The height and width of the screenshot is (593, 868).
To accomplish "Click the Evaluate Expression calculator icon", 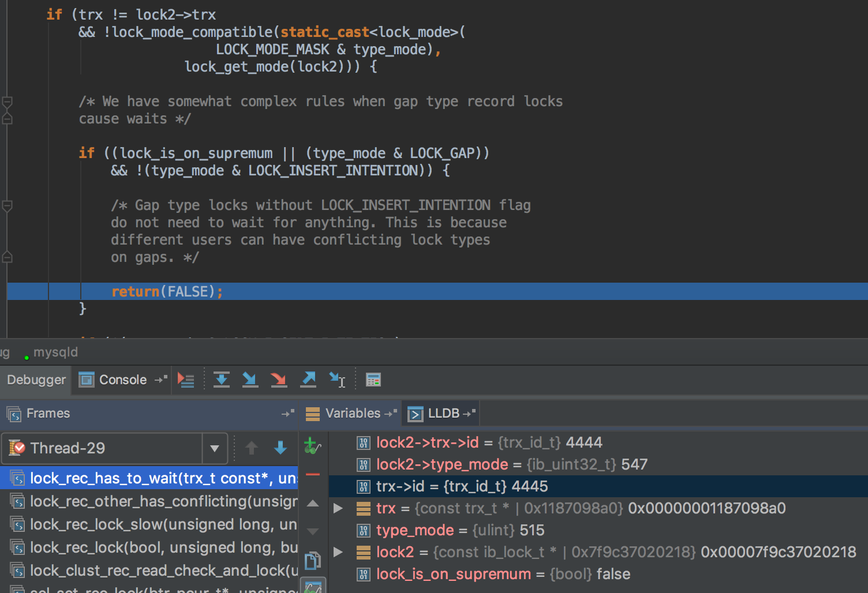I will [x=373, y=380].
